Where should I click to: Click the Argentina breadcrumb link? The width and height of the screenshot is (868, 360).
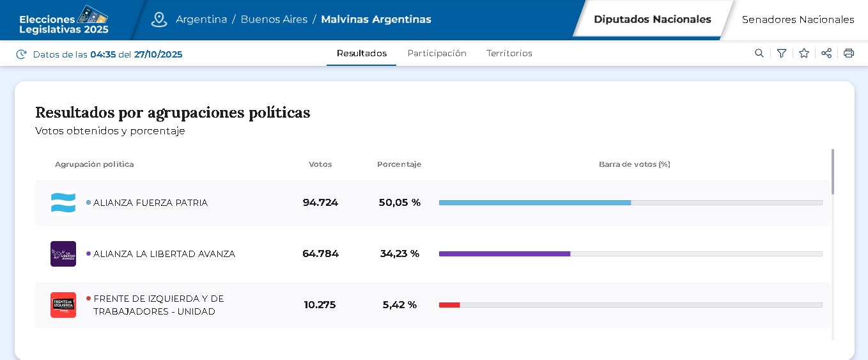[201, 19]
